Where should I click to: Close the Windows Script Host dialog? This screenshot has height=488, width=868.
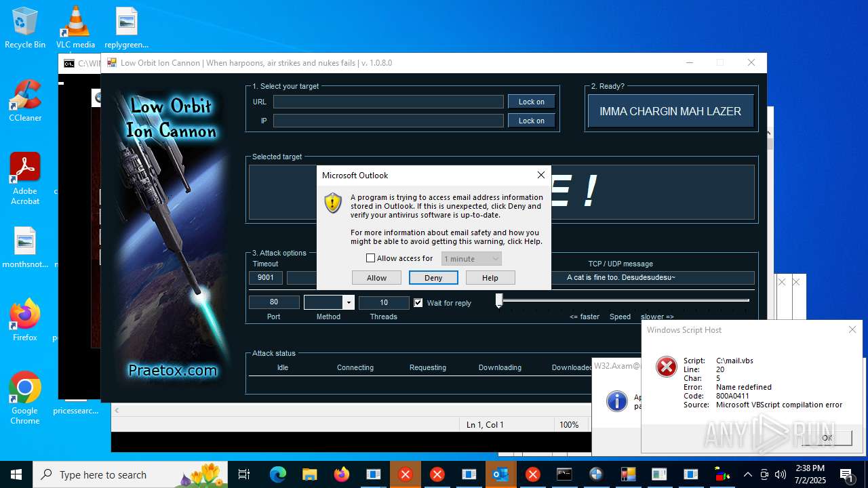coord(852,329)
